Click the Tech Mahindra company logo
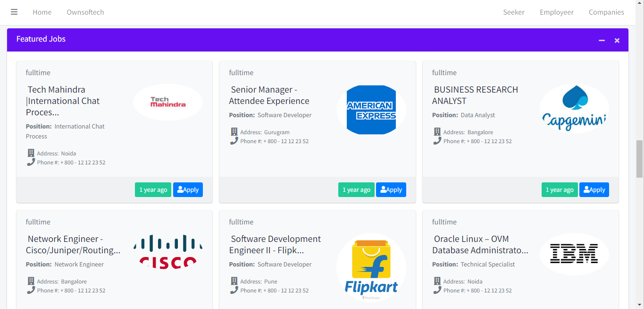The width and height of the screenshot is (644, 309). point(168,102)
